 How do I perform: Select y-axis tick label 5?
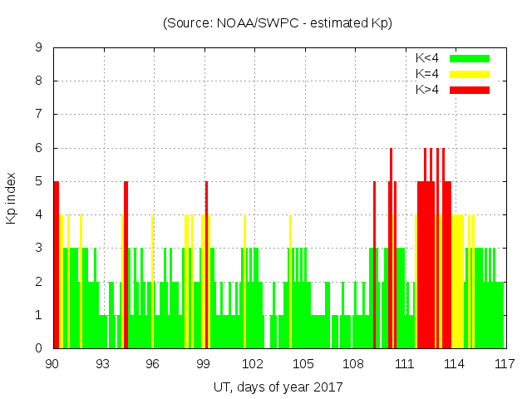pyautogui.click(x=39, y=181)
